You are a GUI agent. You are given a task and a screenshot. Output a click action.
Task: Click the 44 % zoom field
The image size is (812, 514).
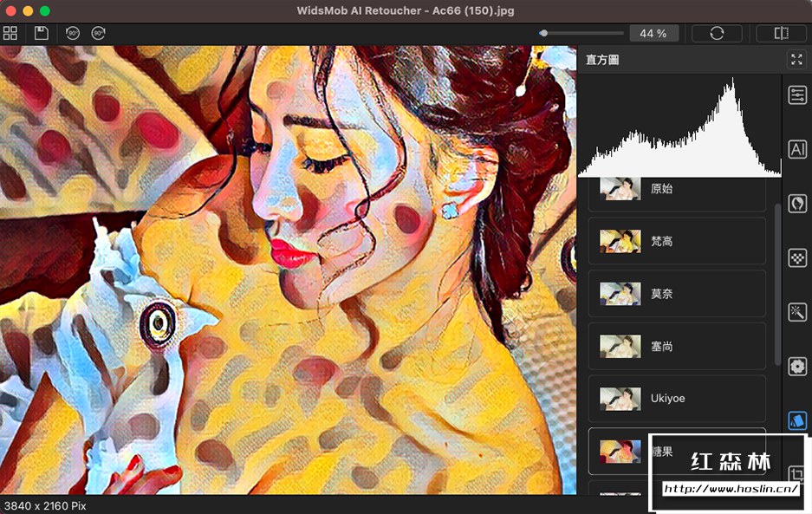653,33
